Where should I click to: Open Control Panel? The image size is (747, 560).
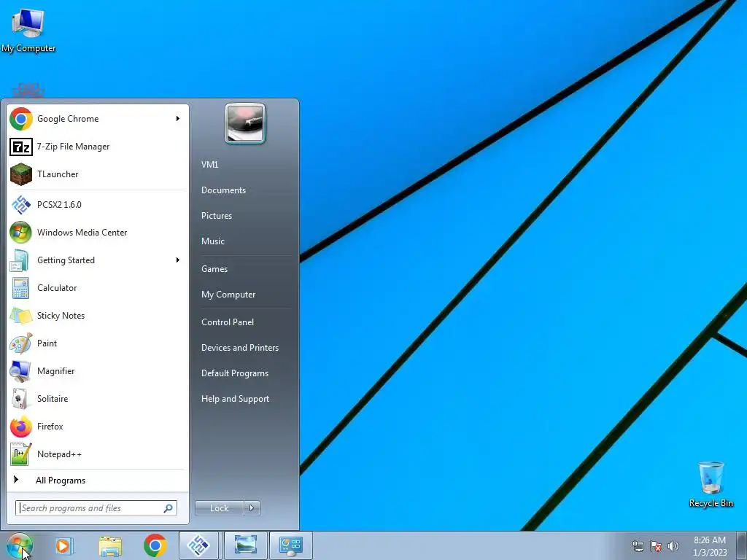click(228, 322)
